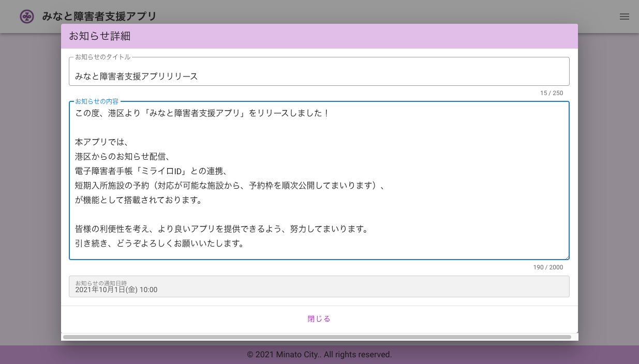Click the みなと障害者支援アプリ header title

pyautogui.click(x=99, y=17)
